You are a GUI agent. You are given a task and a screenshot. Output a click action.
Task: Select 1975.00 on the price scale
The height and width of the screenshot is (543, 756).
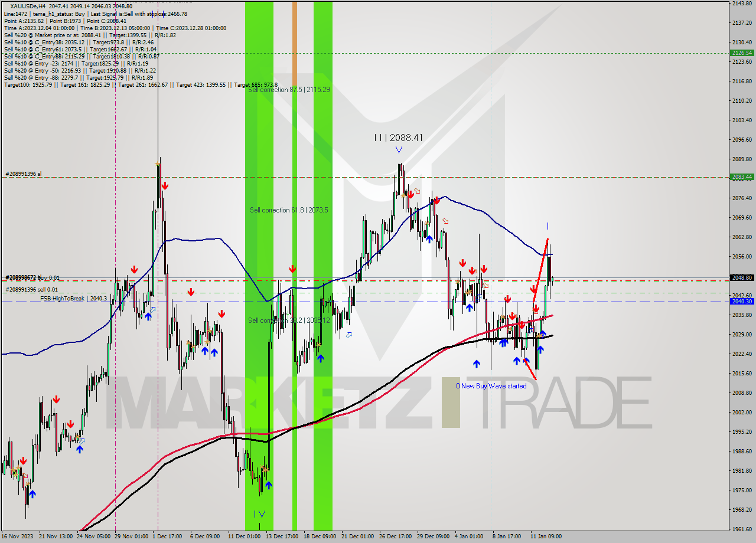(742, 490)
